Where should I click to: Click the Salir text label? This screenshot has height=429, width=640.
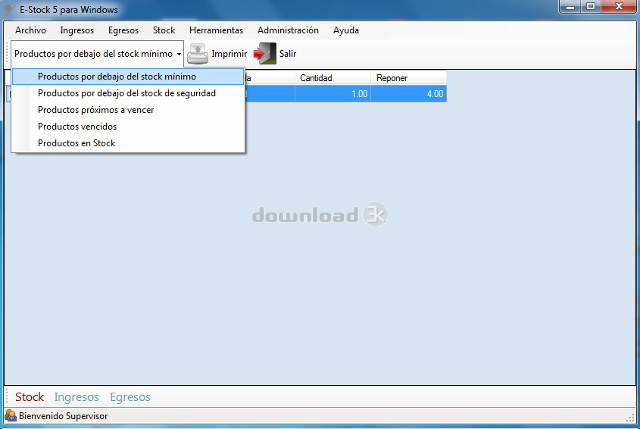pos(288,53)
